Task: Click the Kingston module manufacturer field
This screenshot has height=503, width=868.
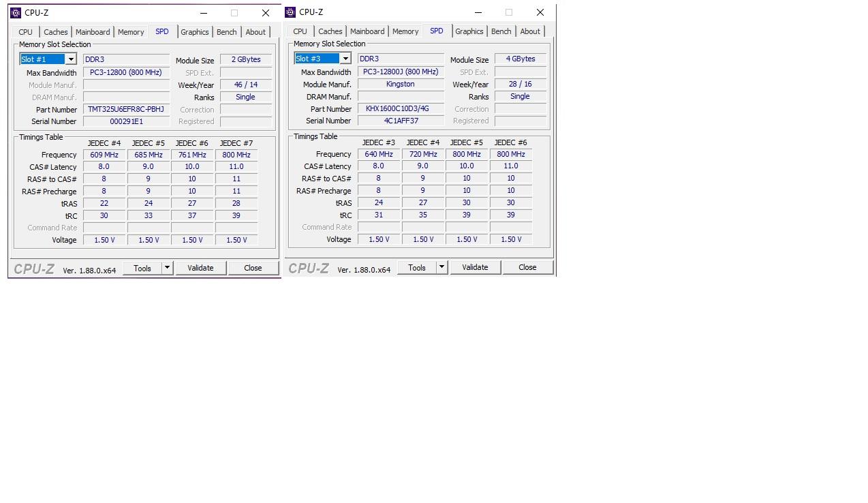Action: click(x=401, y=84)
